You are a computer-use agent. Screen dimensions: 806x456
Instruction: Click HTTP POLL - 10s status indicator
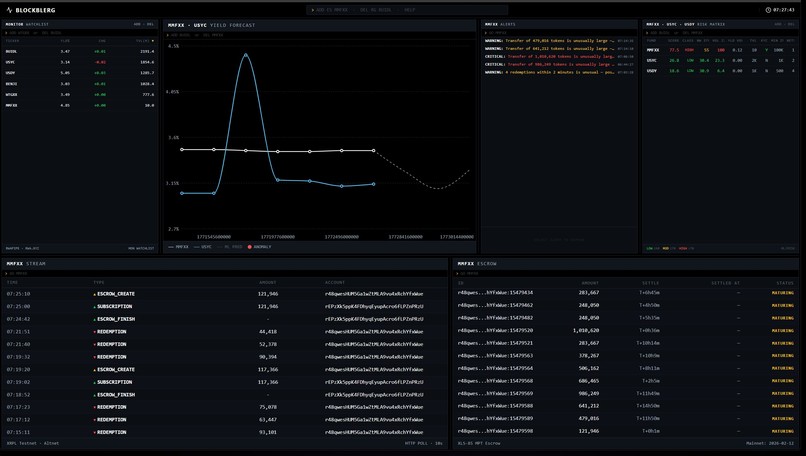(424, 443)
